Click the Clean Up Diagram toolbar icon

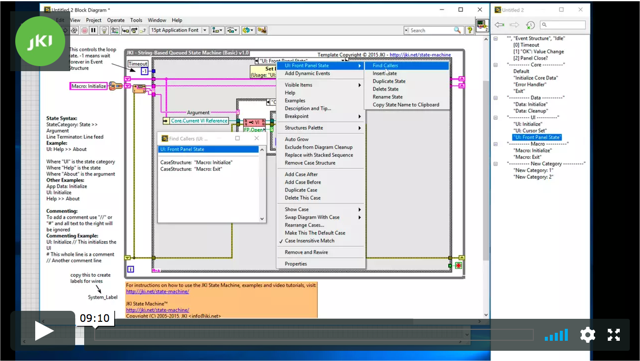[262, 30]
